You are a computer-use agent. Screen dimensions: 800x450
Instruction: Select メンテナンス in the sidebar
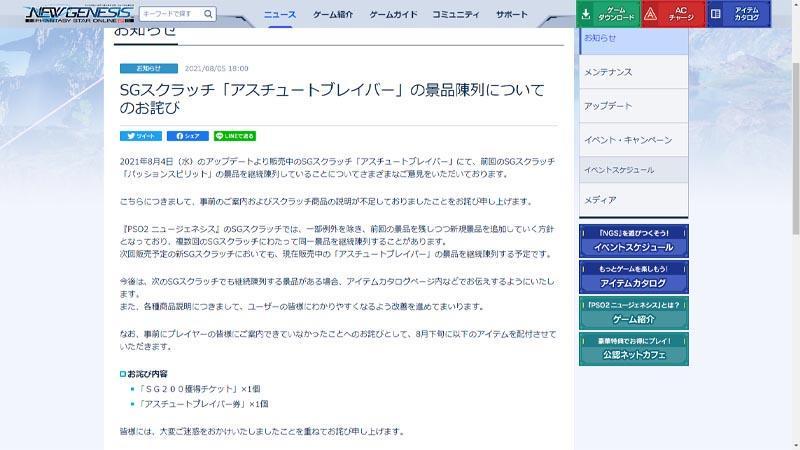634,72
